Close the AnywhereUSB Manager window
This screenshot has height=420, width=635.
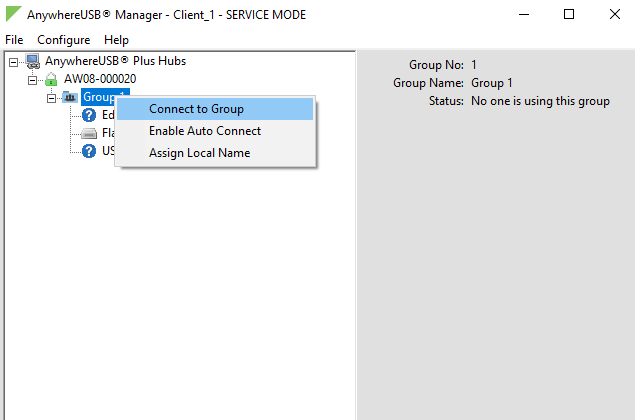pyautogui.click(x=615, y=15)
